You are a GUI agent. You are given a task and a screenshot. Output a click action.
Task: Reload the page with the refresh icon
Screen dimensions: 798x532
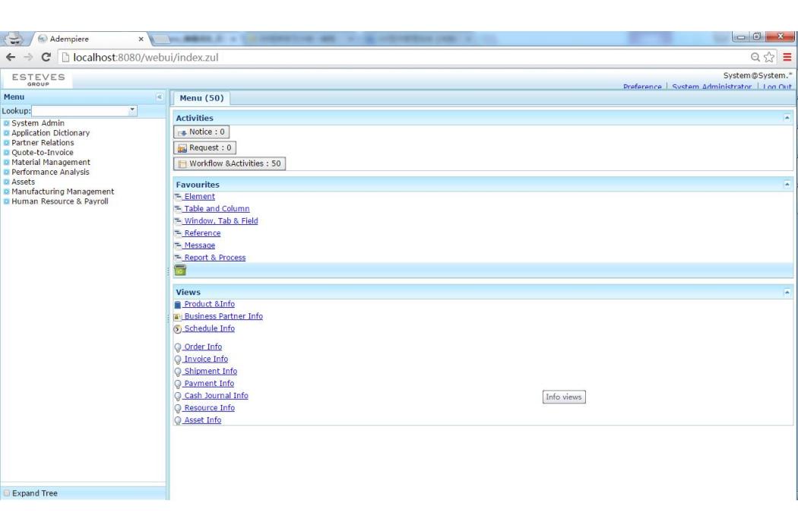point(46,57)
